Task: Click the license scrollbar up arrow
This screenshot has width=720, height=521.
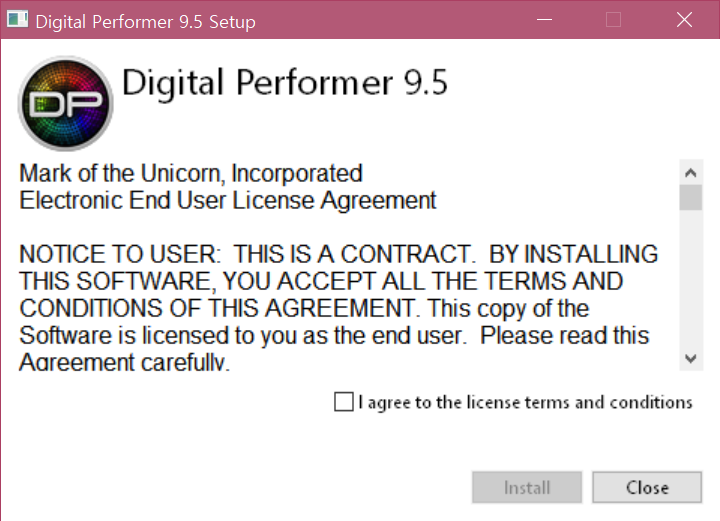Action: 691,173
